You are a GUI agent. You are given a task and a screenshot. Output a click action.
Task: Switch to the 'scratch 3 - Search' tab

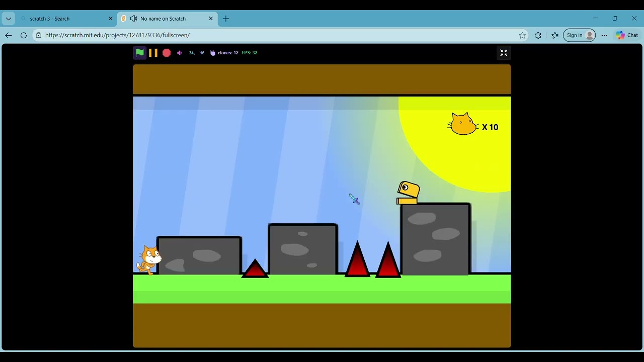coord(66,19)
